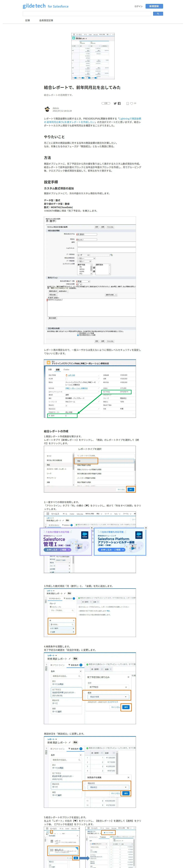Open the gilde tech for Salesforce logo

(46, 6)
